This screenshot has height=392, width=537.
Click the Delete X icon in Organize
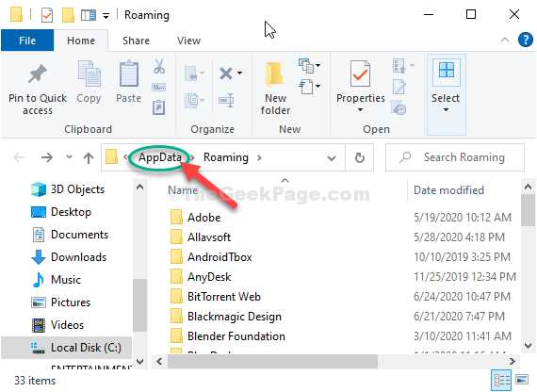tap(226, 73)
